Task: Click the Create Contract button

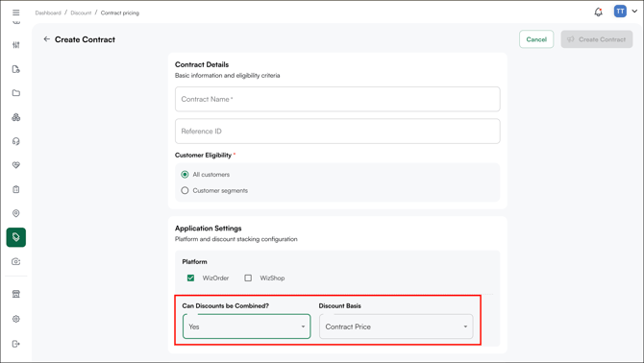Action: click(597, 39)
